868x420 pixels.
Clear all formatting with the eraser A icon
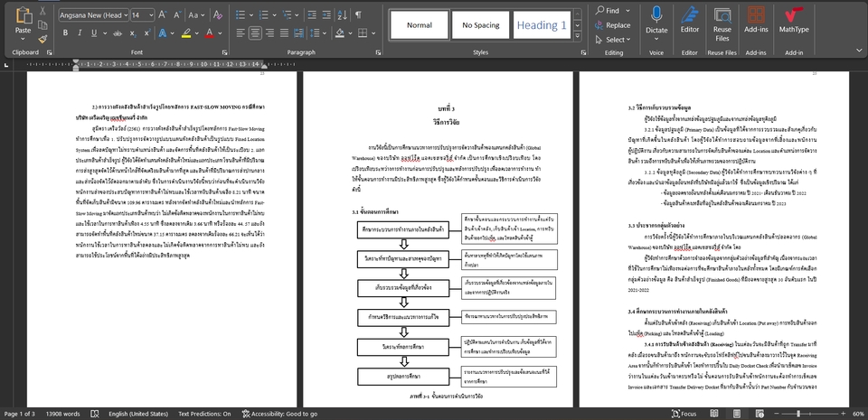[218, 15]
